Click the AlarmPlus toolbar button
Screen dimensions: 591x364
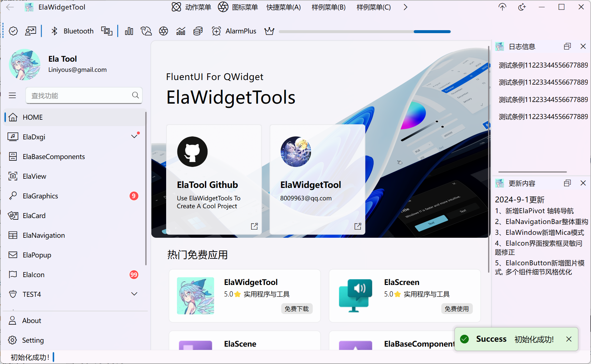[x=234, y=31]
